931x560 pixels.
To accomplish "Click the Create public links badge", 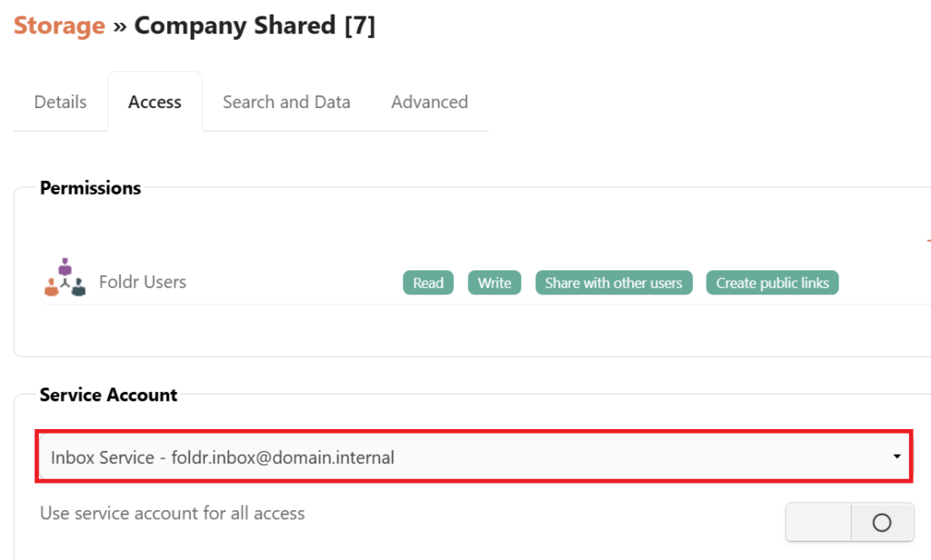I will point(773,283).
